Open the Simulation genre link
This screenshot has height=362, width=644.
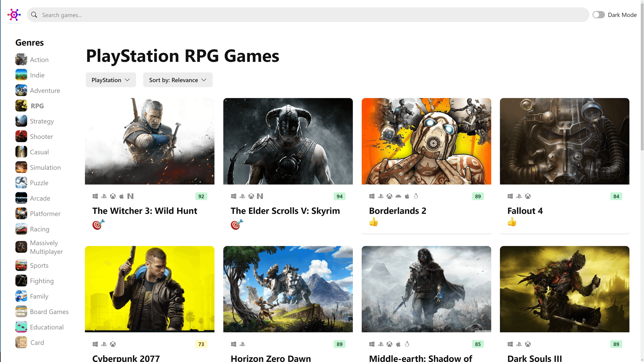click(x=45, y=168)
